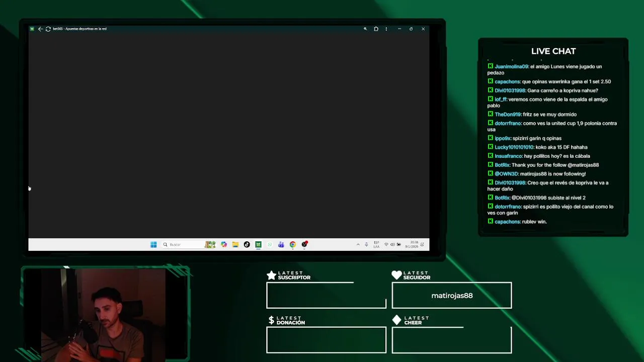This screenshot has height=362, width=644.
Task: Click the microphone tray icon
Action: click(x=366, y=244)
